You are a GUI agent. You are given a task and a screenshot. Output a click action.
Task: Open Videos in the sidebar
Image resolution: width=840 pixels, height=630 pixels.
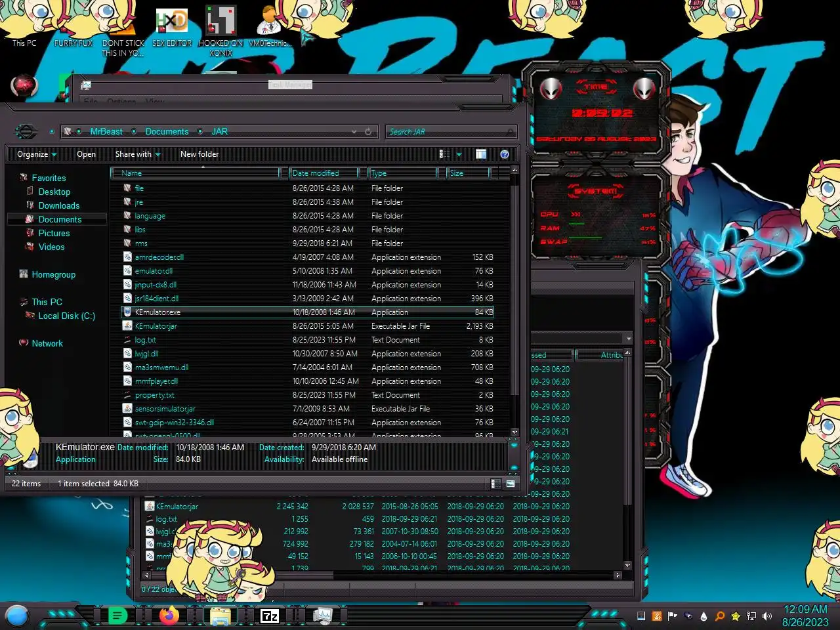point(51,247)
